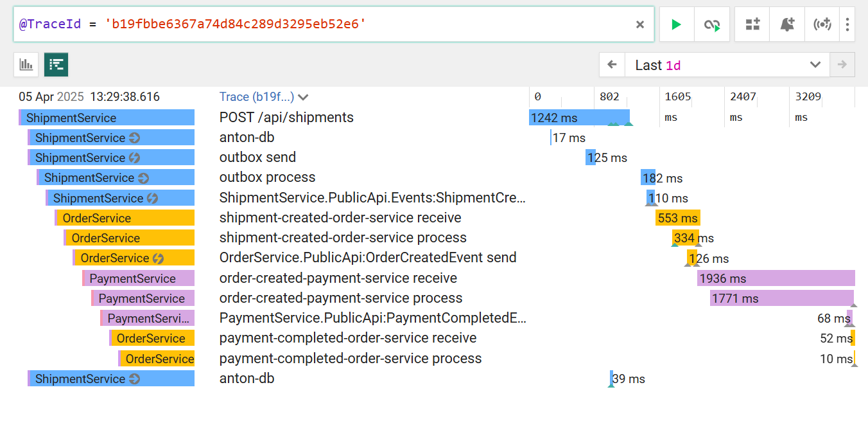Image resolution: width=868 pixels, height=430 pixels.
Task: Open the three-dot more options menu
Action: point(847,24)
